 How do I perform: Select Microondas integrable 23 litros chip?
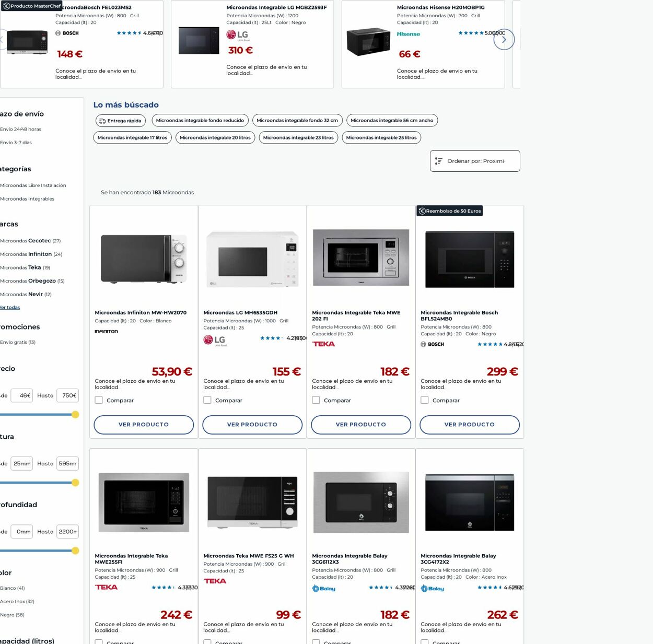(298, 138)
